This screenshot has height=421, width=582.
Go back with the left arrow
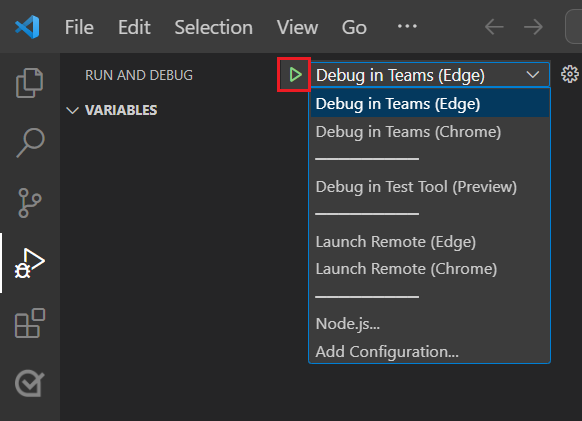coord(494,27)
